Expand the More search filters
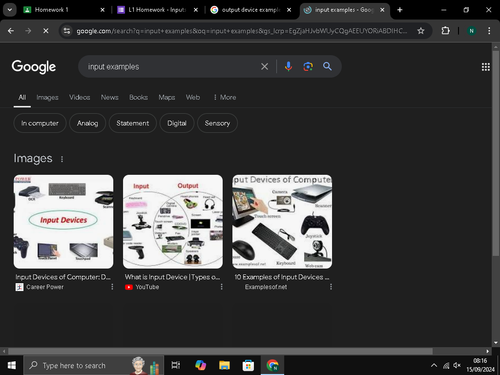This screenshot has width=500, height=375. coord(225,97)
